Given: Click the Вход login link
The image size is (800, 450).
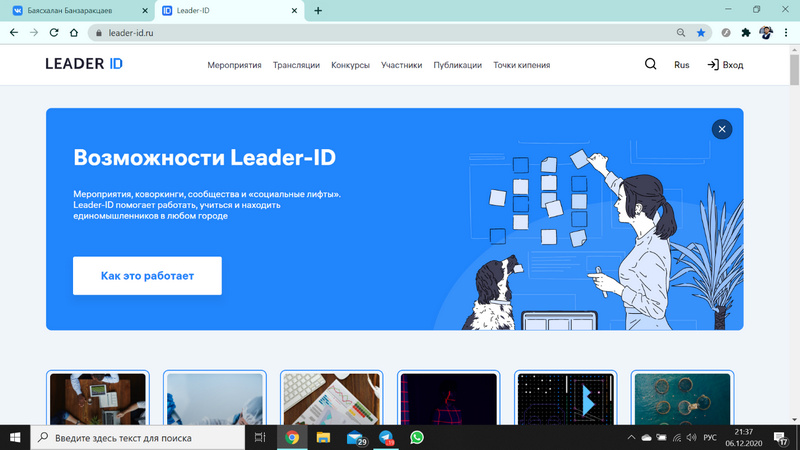Looking at the screenshot, I should point(725,65).
